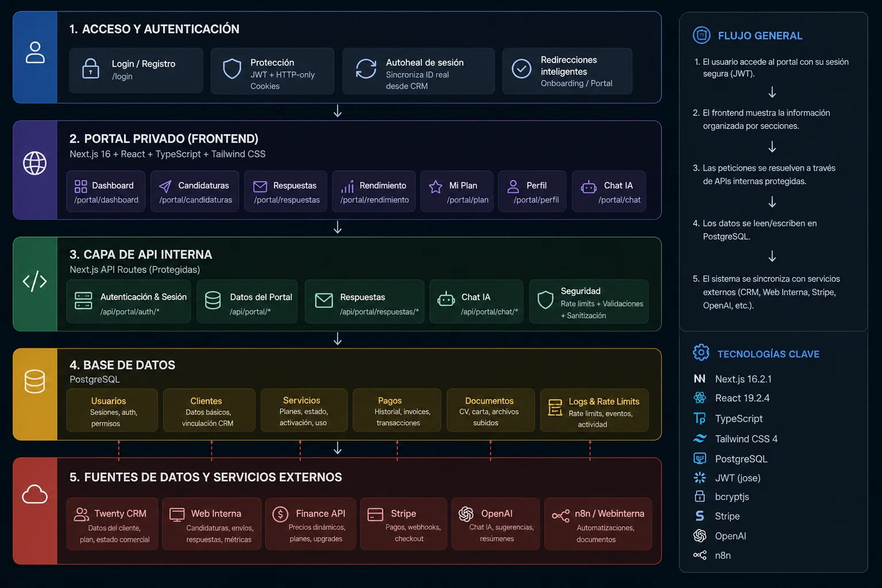882x588 pixels.
Task: Click the text '/portal/candidaturas'
Action: (196, 200)
